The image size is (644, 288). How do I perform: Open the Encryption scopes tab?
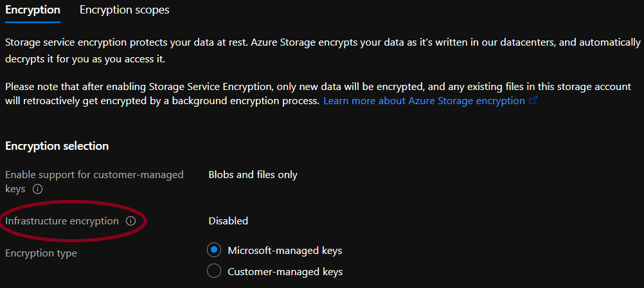click(125, 10)
